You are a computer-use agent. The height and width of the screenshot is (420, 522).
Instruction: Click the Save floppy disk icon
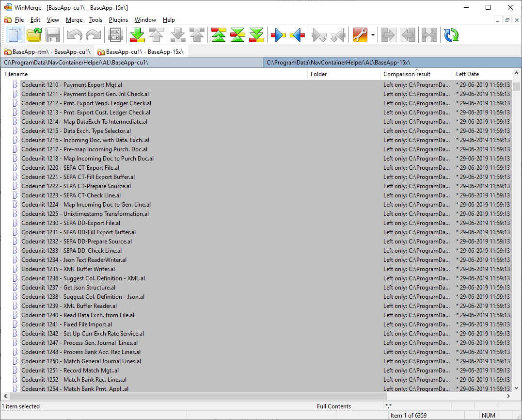click(53, 35)
